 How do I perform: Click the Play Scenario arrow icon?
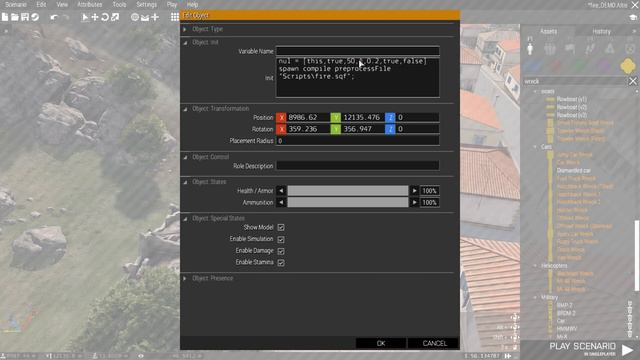tap(627, 350)
